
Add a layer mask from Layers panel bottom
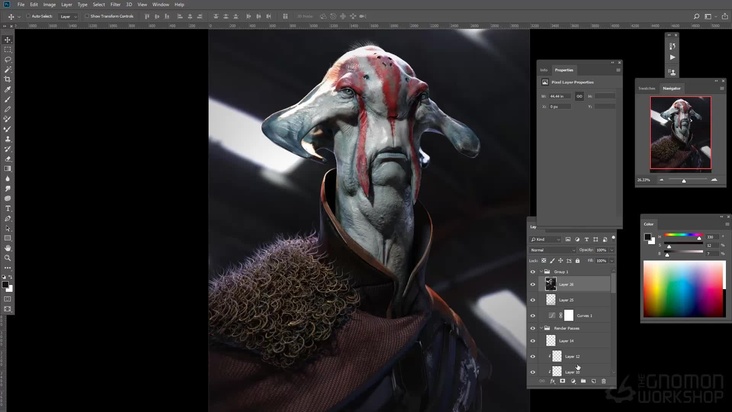tap(563, 381)
